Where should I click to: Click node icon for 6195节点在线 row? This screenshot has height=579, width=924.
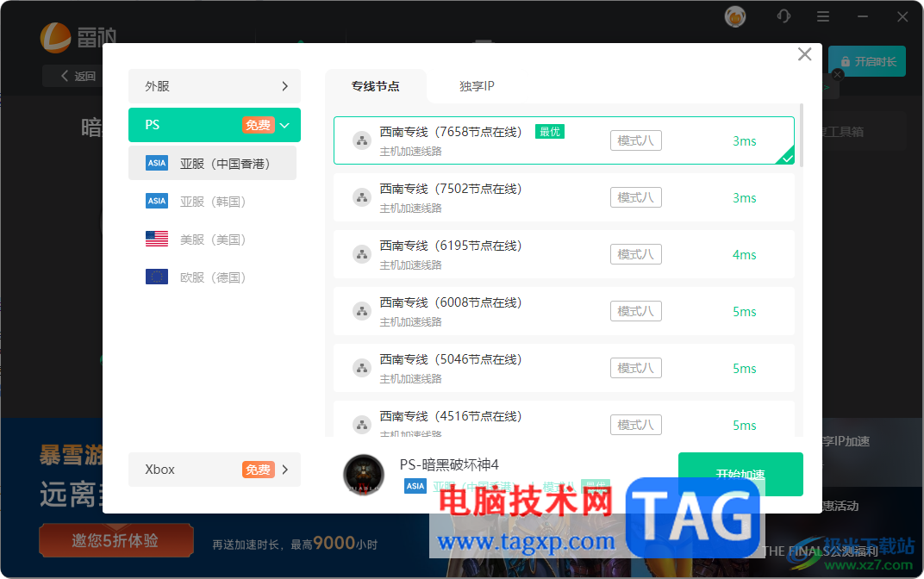(362, 254)
